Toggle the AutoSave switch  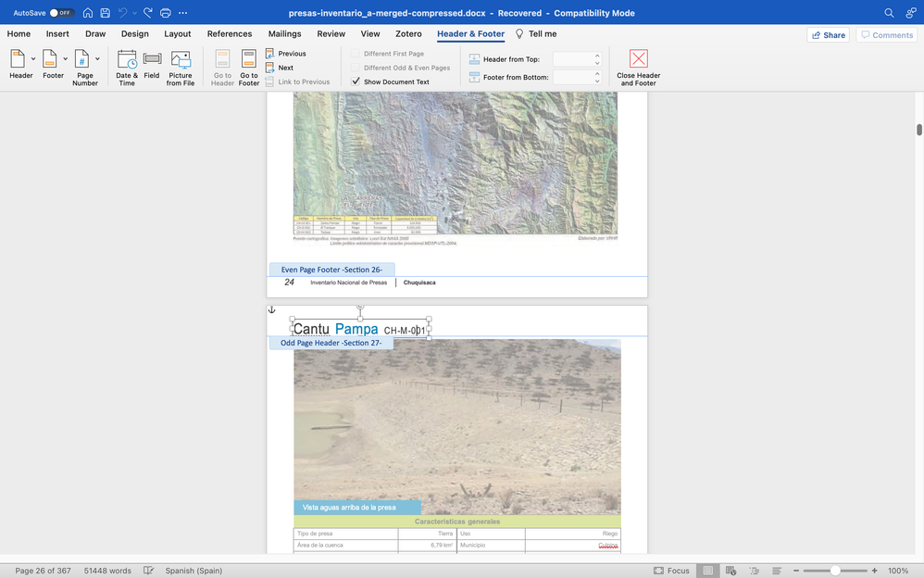[61, 13]
